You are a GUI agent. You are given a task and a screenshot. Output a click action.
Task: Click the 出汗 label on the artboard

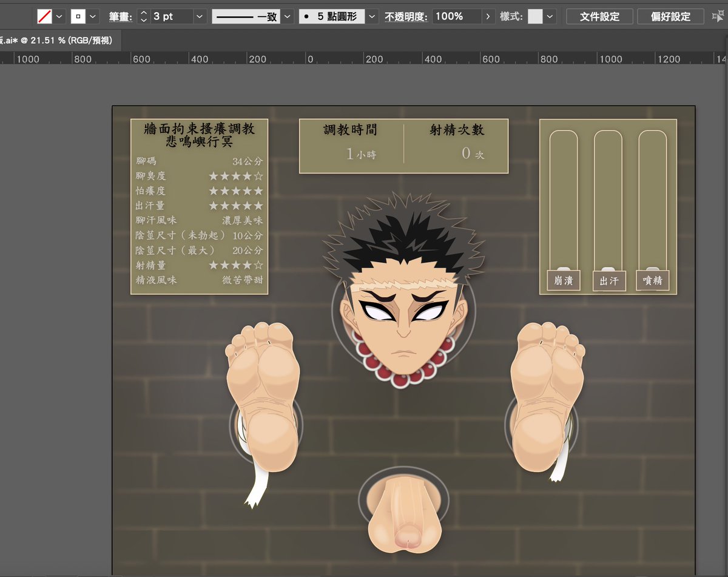coord(608,281)
